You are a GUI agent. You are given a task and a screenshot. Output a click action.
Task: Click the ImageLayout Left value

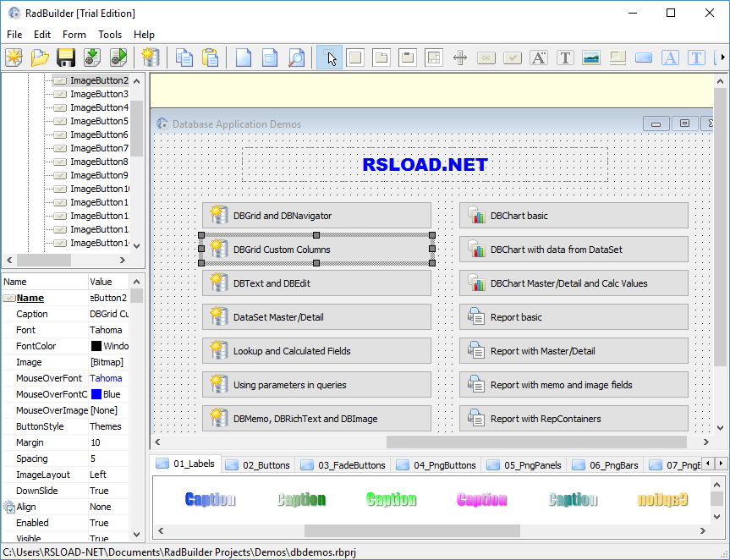coord(98,475)
